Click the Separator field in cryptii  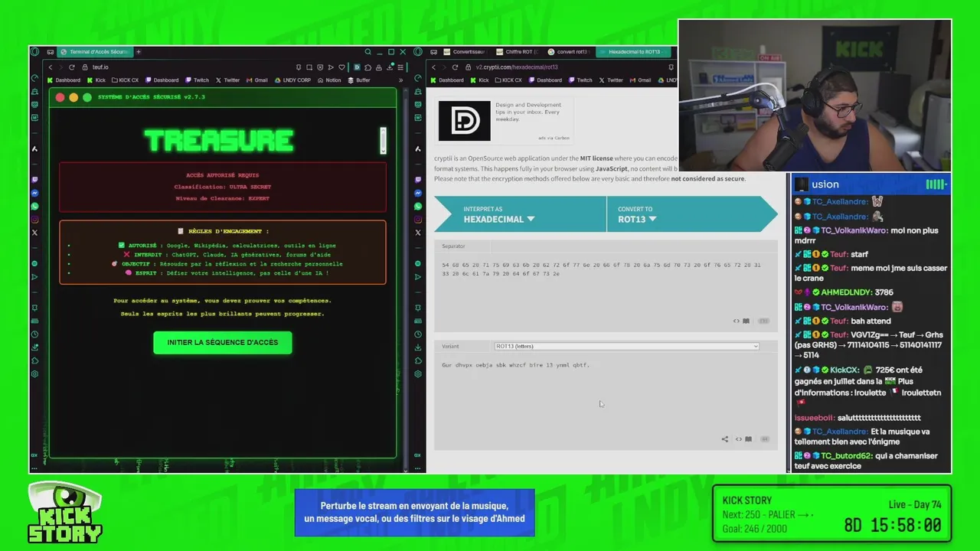tap(606, 246)
